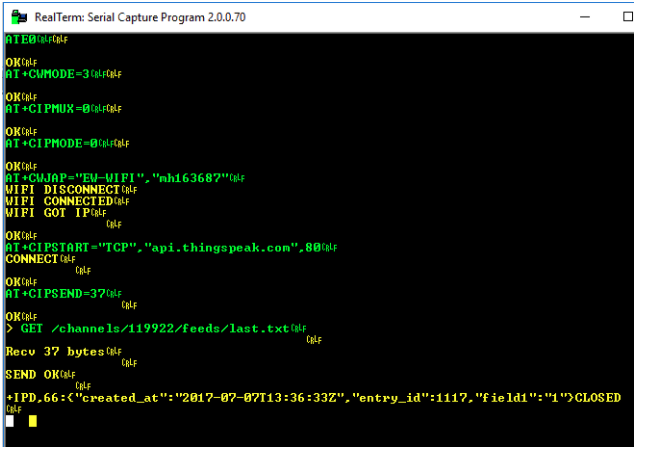Image resolution: width=646 pixels, height=476 pixels.
Task: Click the AT+CWJAP "EW-WIFI" command line
Action: pos(118,178)
